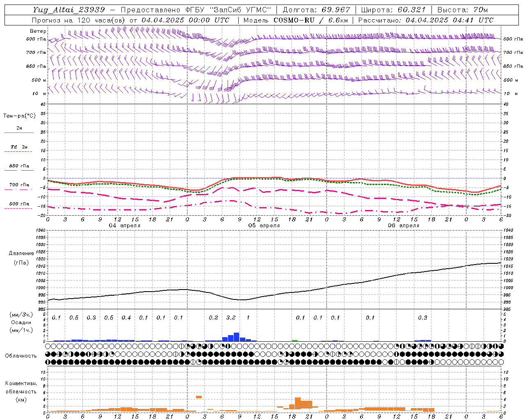Screen dimensions: 525x420
Task: Click the tallest blue precipitation bar
Action: tap(236, 337)
